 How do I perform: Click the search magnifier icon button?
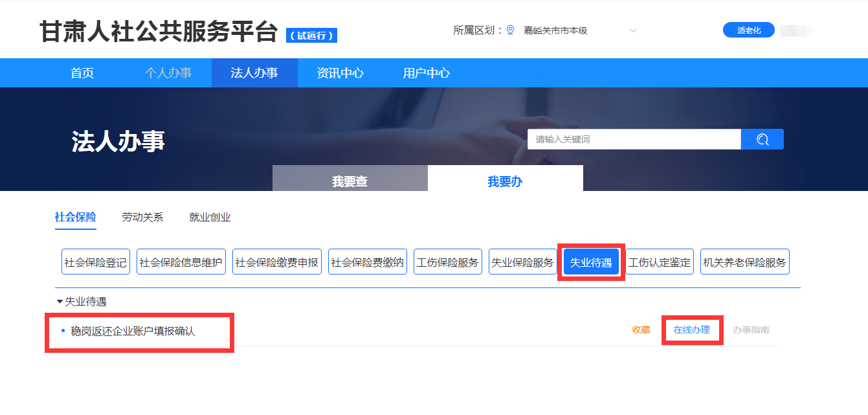pos(762,139)
